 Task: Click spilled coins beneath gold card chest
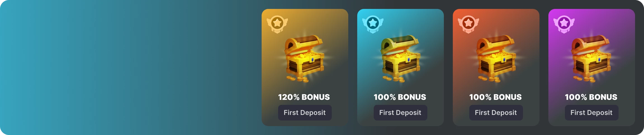297,79
